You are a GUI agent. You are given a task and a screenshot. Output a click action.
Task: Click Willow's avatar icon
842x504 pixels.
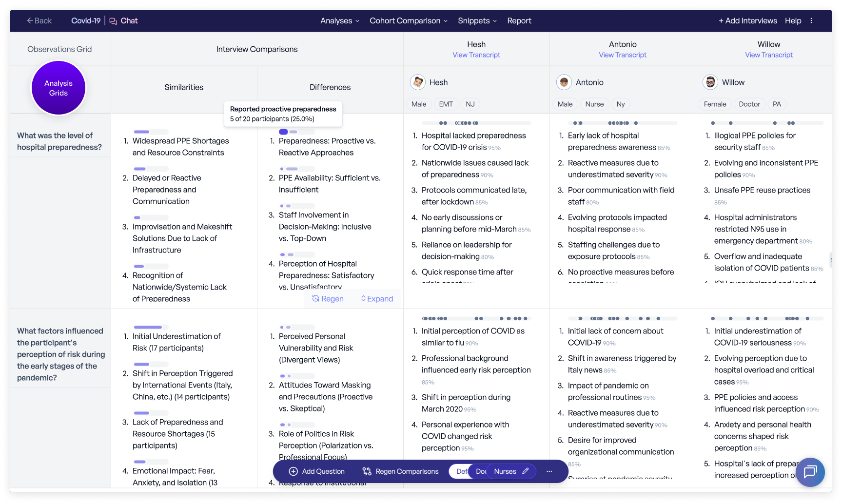[x=710, y=82]
